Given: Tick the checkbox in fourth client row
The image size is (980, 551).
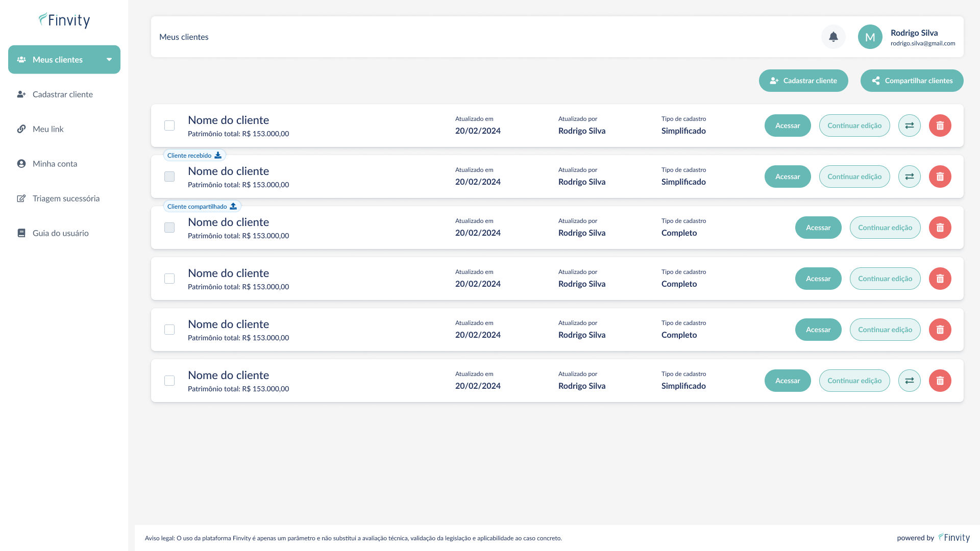Looking at the screenshot, I should 169,279.
